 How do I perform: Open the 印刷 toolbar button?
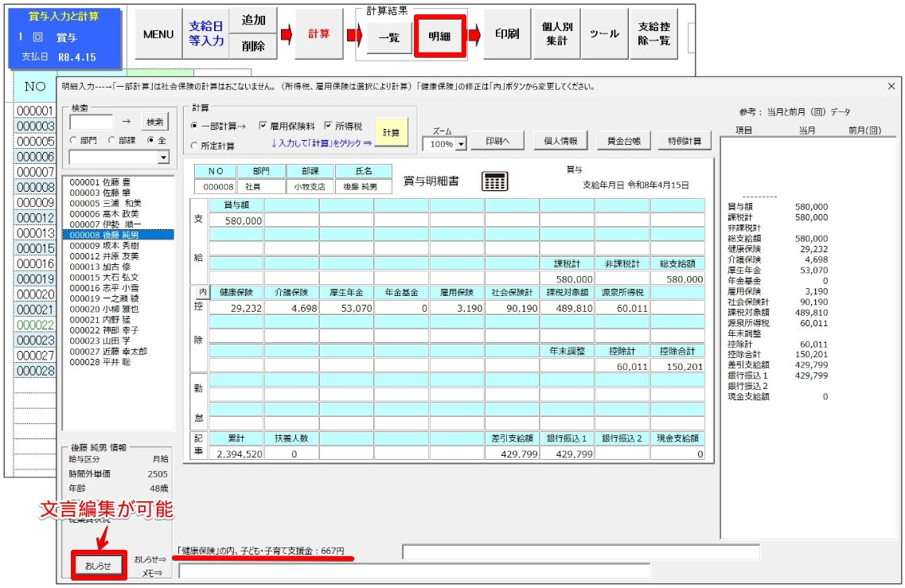tap(507, 34)
